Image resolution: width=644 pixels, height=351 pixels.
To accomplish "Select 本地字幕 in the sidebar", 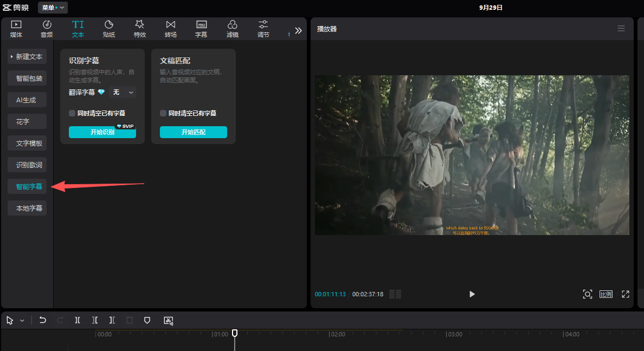I will (x=27, y=208).
